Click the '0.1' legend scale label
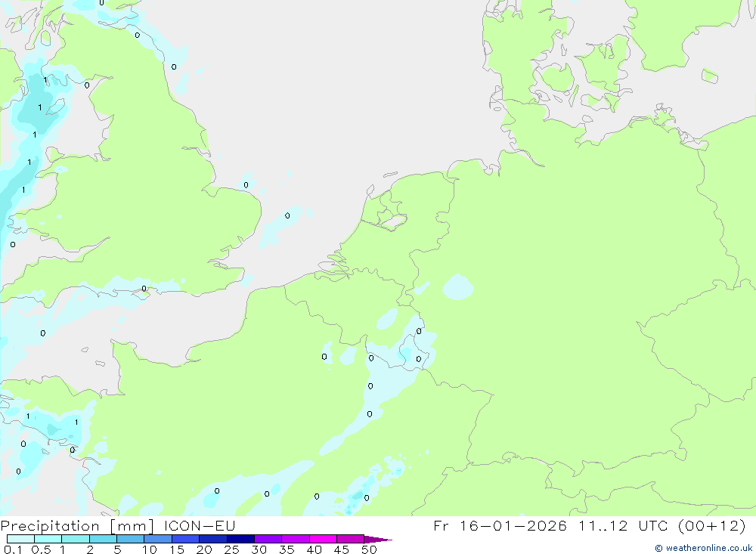 (x=13, y=549)
